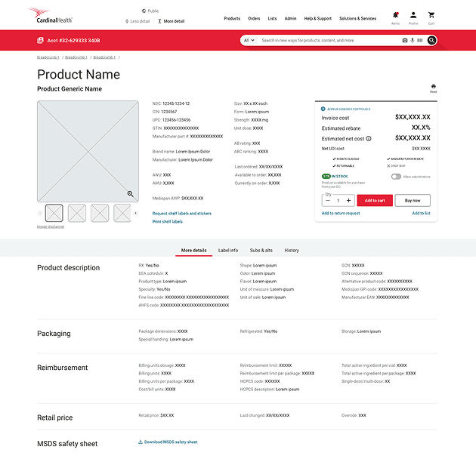
Task: Select More detail view option
Action: [172, 21]
